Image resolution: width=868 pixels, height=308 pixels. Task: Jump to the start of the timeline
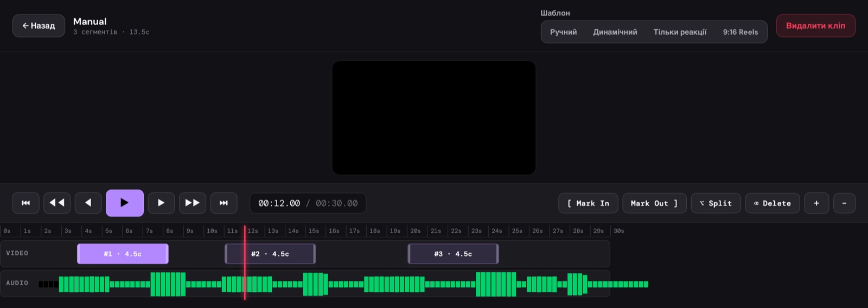[26, 203]
